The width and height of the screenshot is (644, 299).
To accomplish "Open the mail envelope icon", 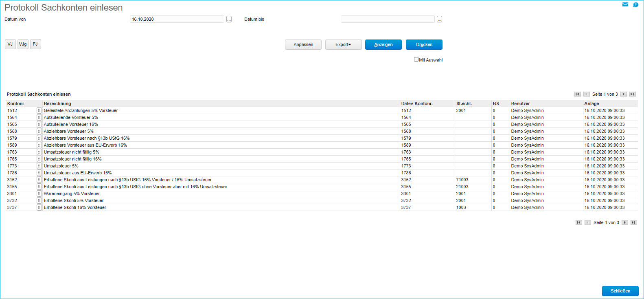I will pyautogui.click(x=625, y=4).
